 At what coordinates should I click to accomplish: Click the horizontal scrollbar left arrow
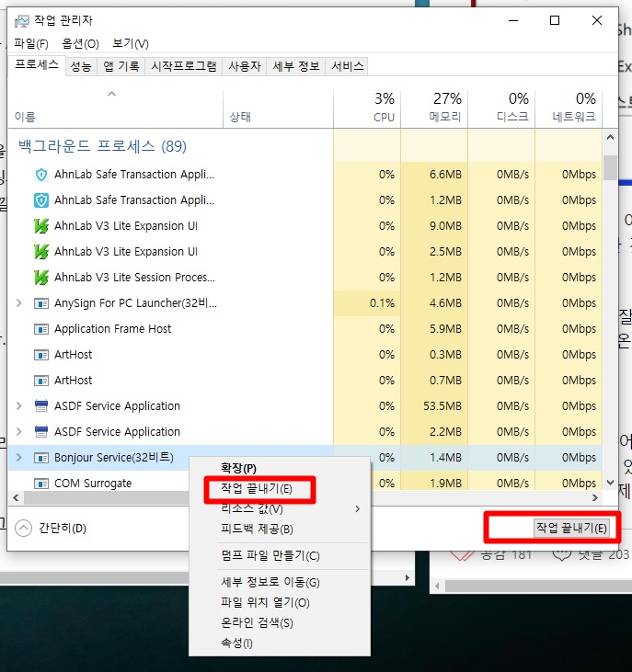pyautogui.click(x=16, y=497)
